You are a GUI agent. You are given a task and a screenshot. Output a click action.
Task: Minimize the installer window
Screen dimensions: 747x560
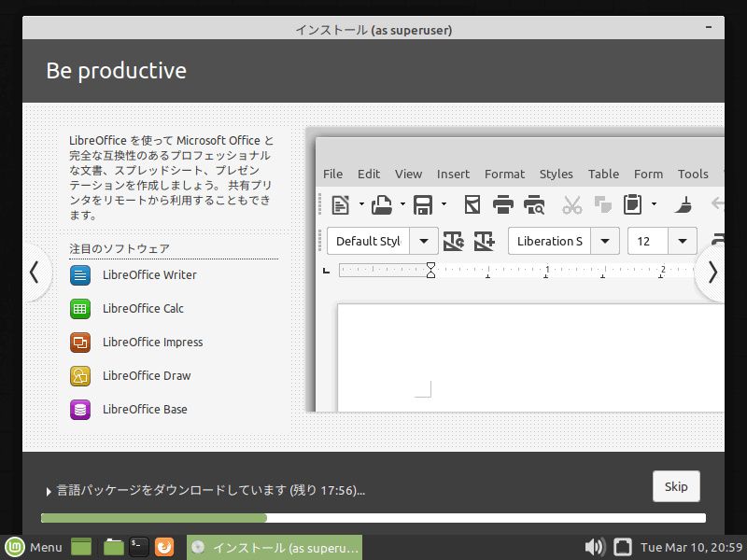[709, 28]
